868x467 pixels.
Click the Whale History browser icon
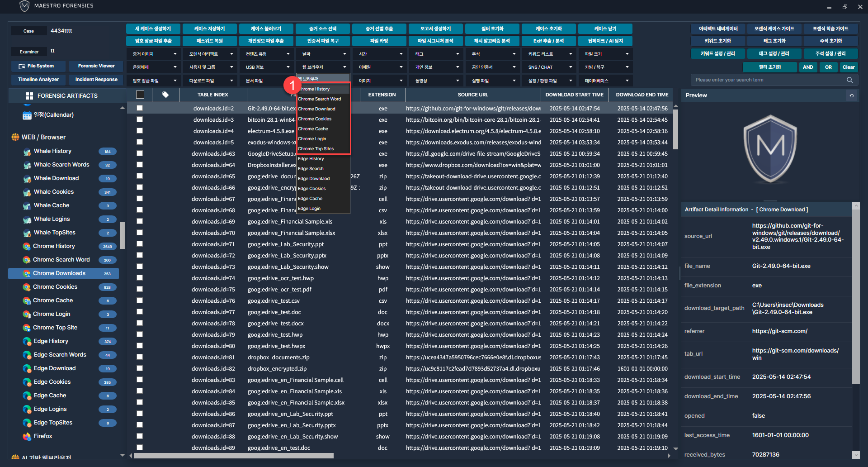27,152
